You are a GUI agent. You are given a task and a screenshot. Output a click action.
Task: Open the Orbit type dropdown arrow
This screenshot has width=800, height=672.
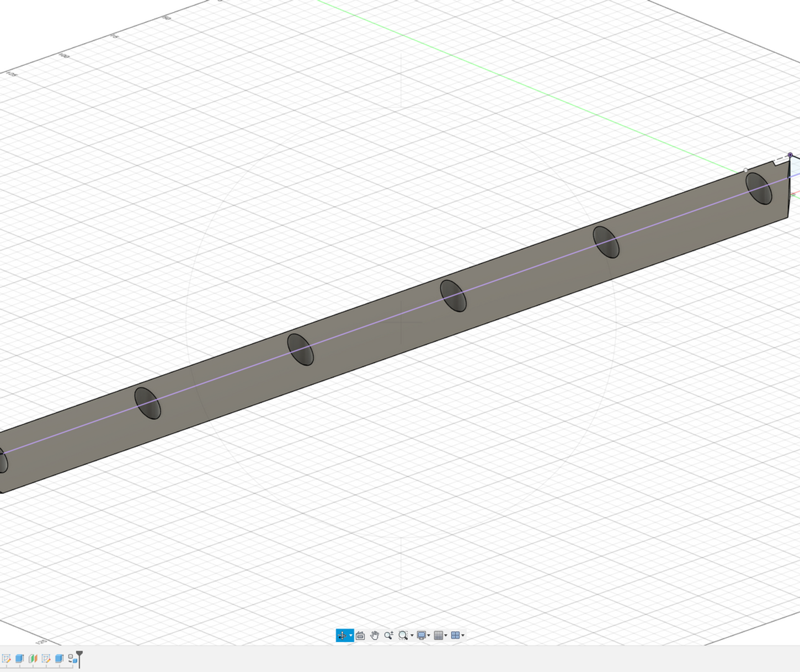[351, 636]
